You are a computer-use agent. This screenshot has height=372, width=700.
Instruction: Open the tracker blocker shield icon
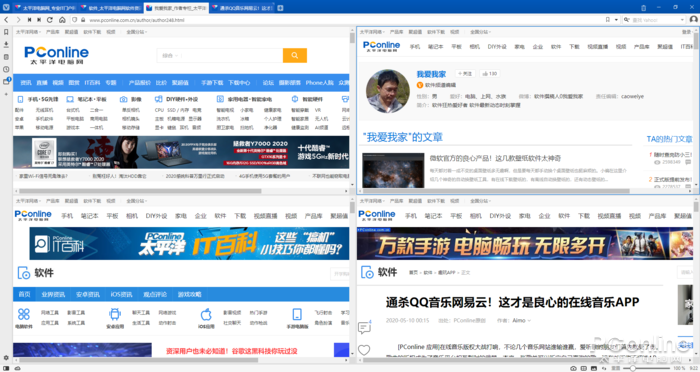tap(75, 20)
